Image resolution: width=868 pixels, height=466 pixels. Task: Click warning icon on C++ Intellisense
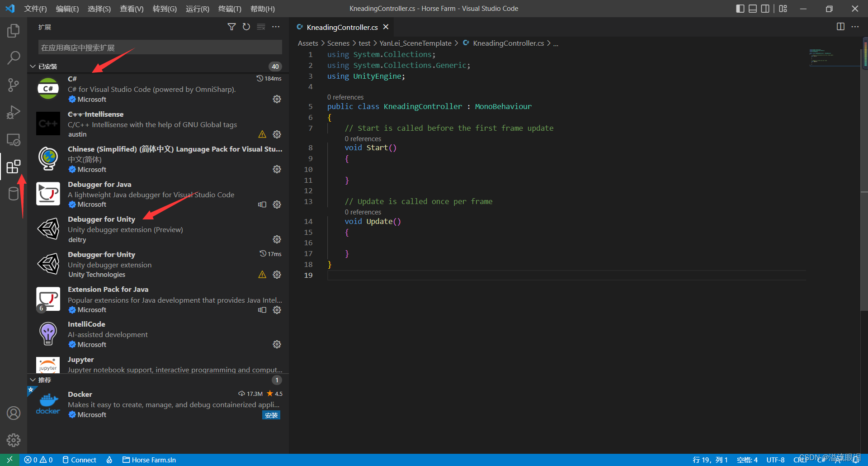pyautogui.click(x=262, y=134)
